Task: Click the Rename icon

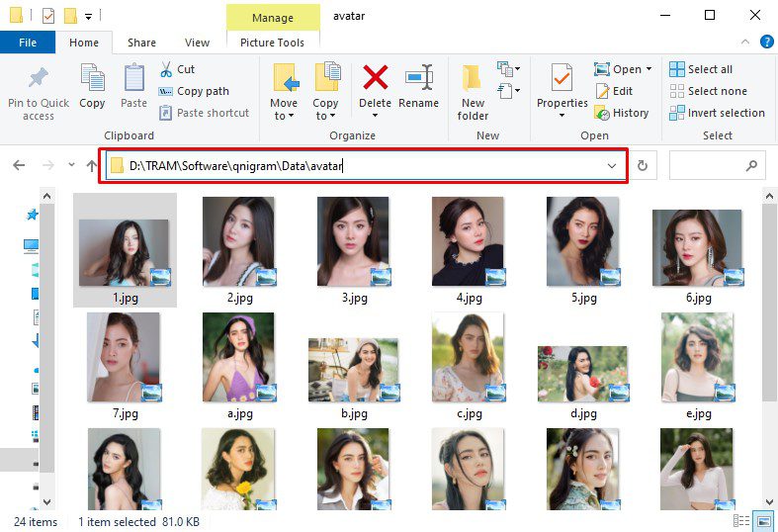Action: [419, 78]
